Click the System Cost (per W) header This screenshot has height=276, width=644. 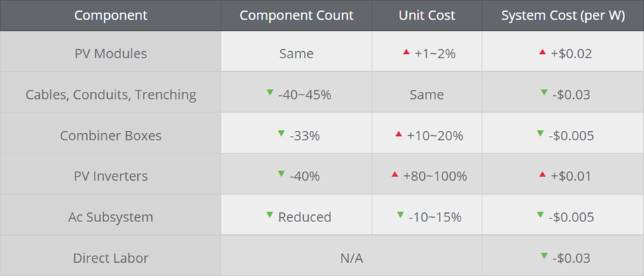[x=563, y=15]
